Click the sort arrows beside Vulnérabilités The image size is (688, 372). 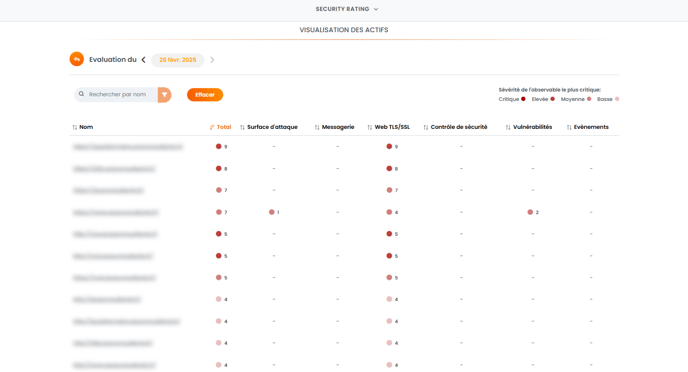(508, 127)
